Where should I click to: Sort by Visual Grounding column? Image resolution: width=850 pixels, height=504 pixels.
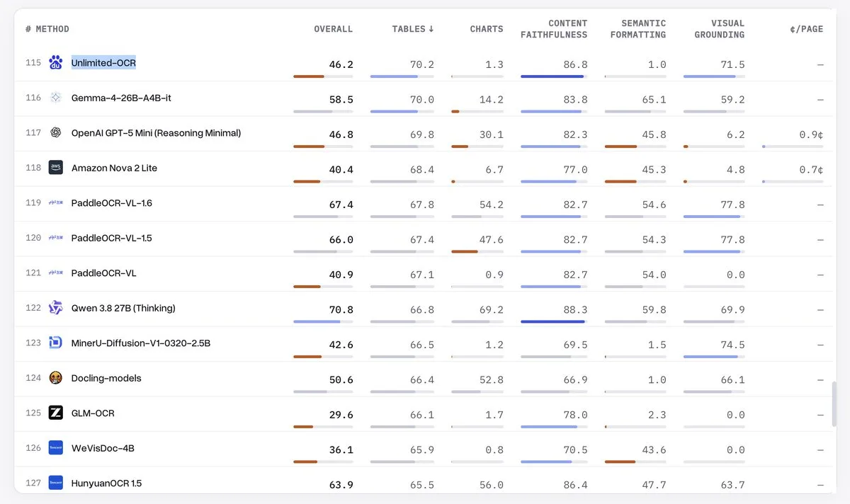(x=719, y=29)
